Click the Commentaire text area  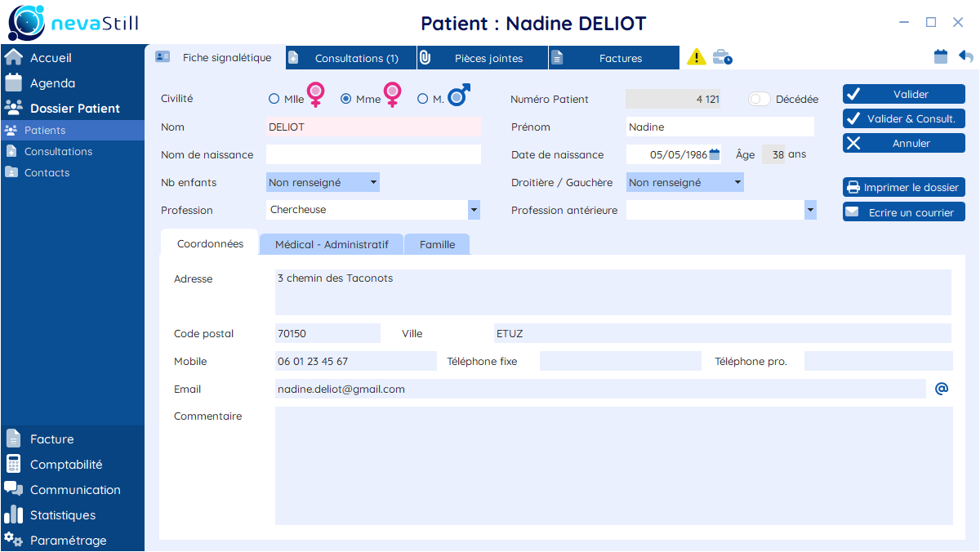pyautogui.click(x=613, y=465)
